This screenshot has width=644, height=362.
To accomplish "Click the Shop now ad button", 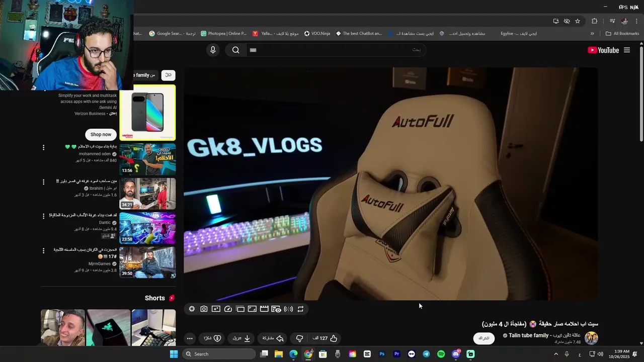I will click(101, 134).
